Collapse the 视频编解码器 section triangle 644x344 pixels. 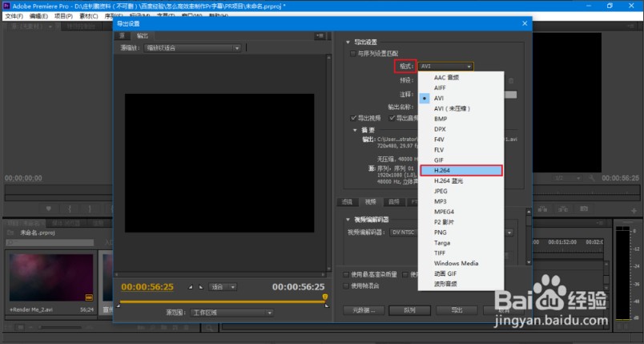(x=348, y=219)
